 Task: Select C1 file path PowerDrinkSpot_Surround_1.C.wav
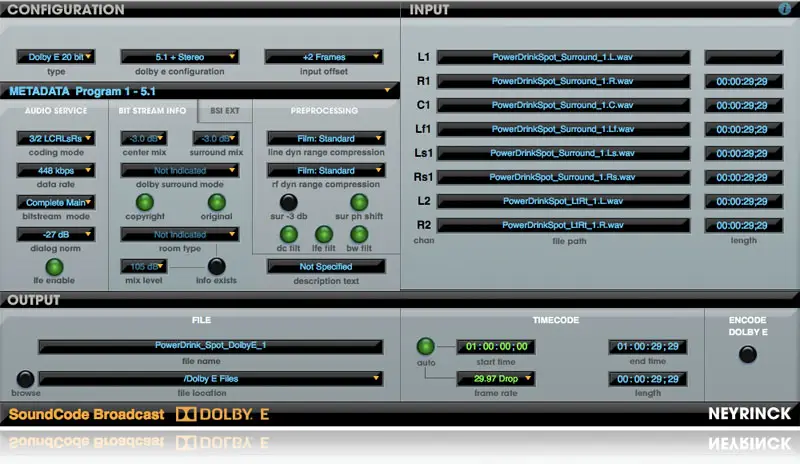click(563, 105)
